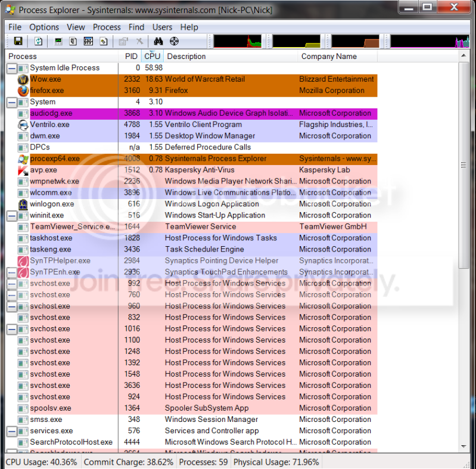Collapse the System process tree node
The width and height of the screenshot is (476, 469).
pos(11,103)
